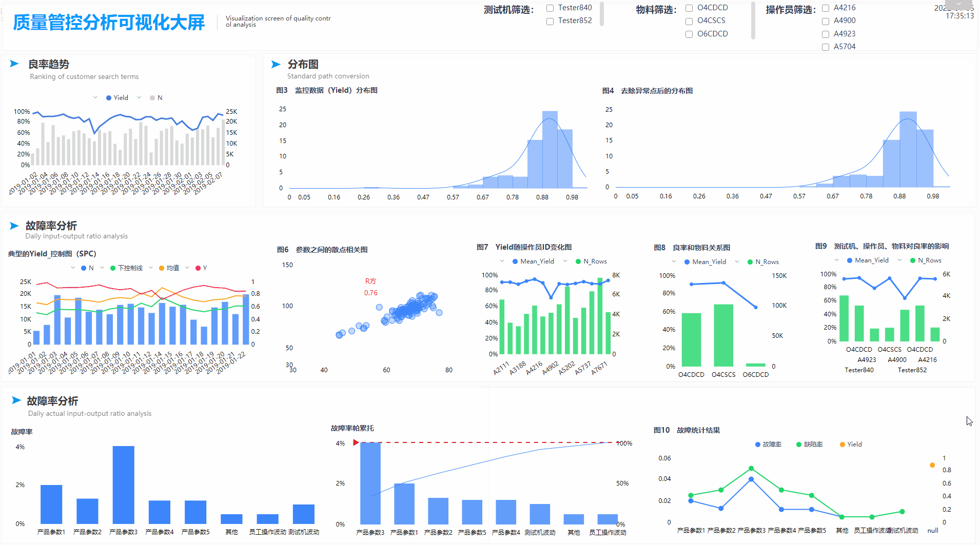This screenshot has height=545, width=980.
Task: Toggle Mean_Yield series in 图7 legend
Action: 533,261
